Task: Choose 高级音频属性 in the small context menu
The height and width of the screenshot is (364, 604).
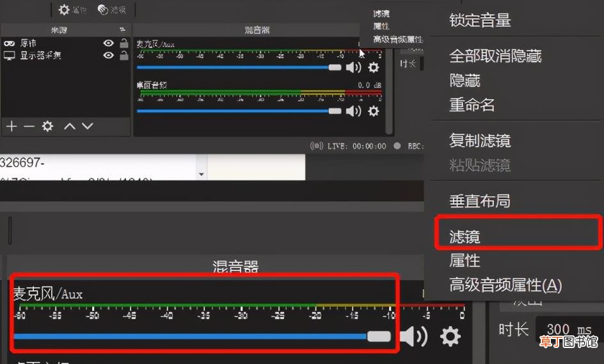Action: point(397,39)
